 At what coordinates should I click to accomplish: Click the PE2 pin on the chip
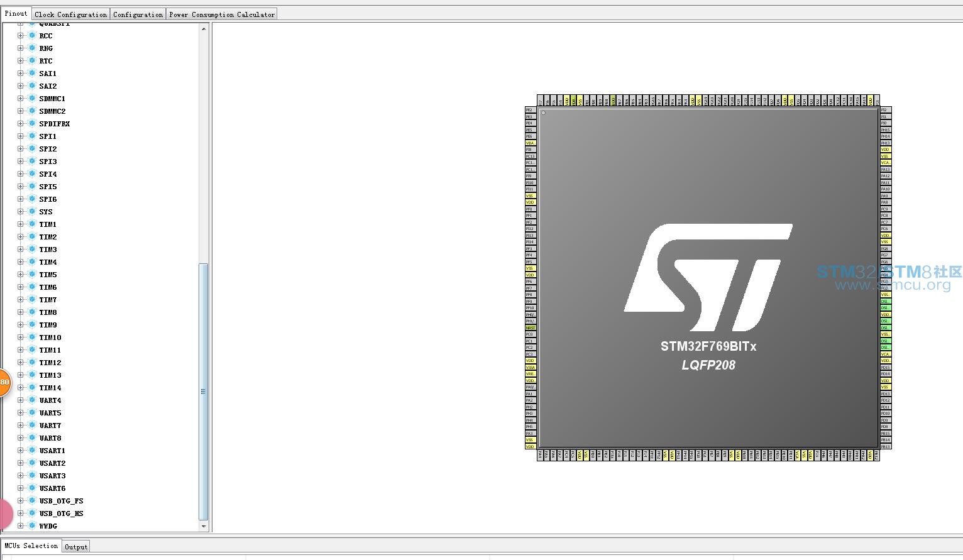pos(531,110)
